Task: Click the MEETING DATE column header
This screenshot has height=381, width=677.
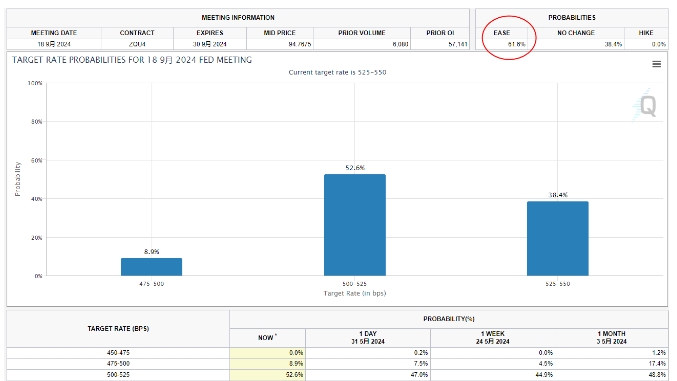Action: coord(54,33)
